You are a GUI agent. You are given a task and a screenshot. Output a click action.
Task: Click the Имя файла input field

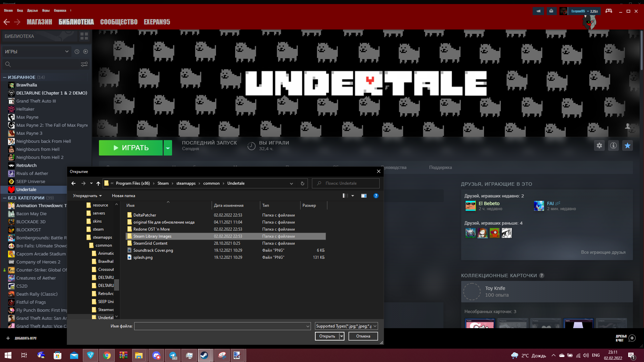pos(221,326)
